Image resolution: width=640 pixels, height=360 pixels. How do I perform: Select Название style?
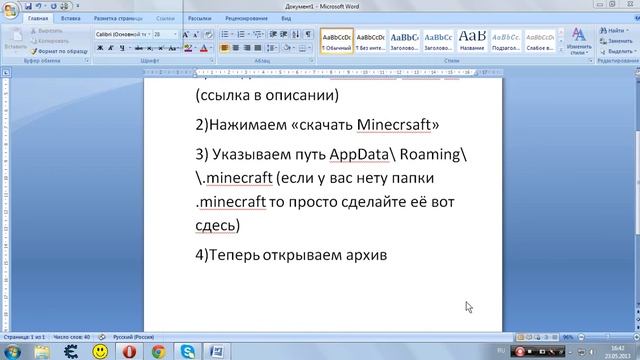coord(472,41)
